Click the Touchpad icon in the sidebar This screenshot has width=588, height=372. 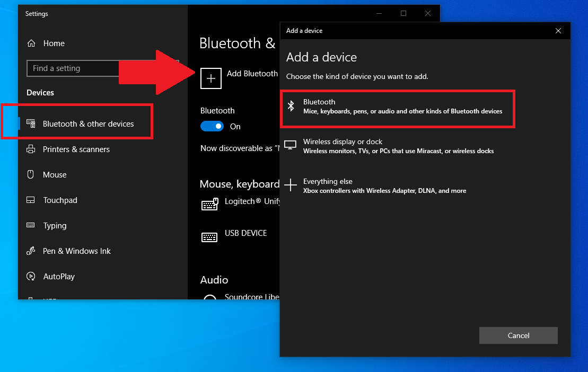[32, 200]
